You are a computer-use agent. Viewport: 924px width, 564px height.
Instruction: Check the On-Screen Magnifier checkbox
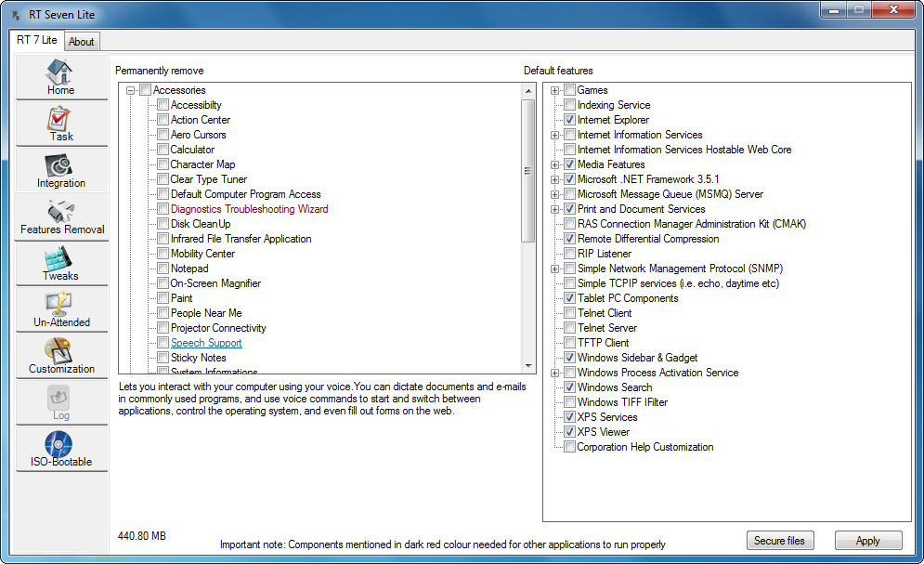coord(163,283)
